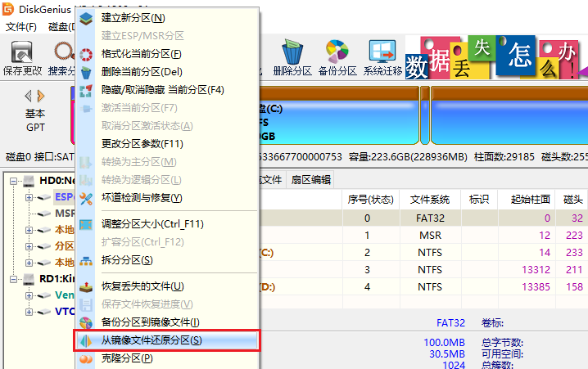This screenshot has height=369, width=588.
Task: Click the 文件系统 column header
Action: click(430, 200)
